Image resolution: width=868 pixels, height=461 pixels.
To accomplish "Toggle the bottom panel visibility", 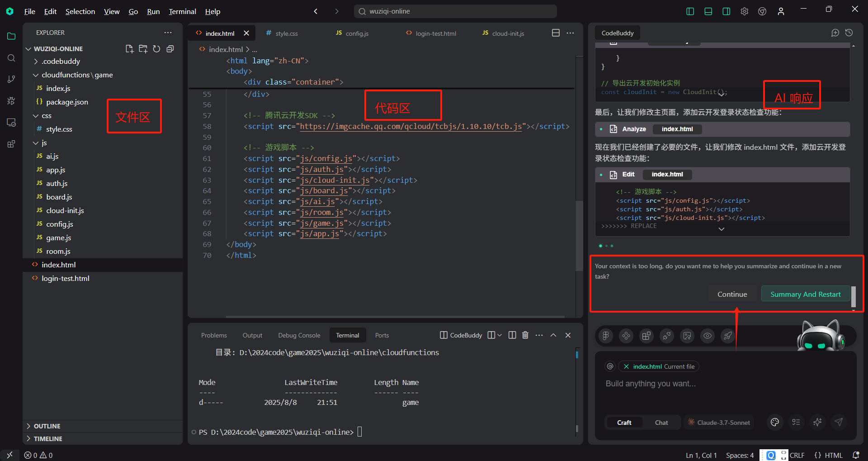I will click(708, 12).
